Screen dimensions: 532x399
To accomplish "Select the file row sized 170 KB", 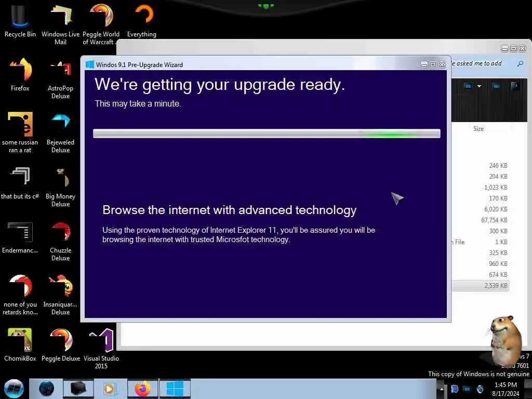I will click(x=480, y=198).
